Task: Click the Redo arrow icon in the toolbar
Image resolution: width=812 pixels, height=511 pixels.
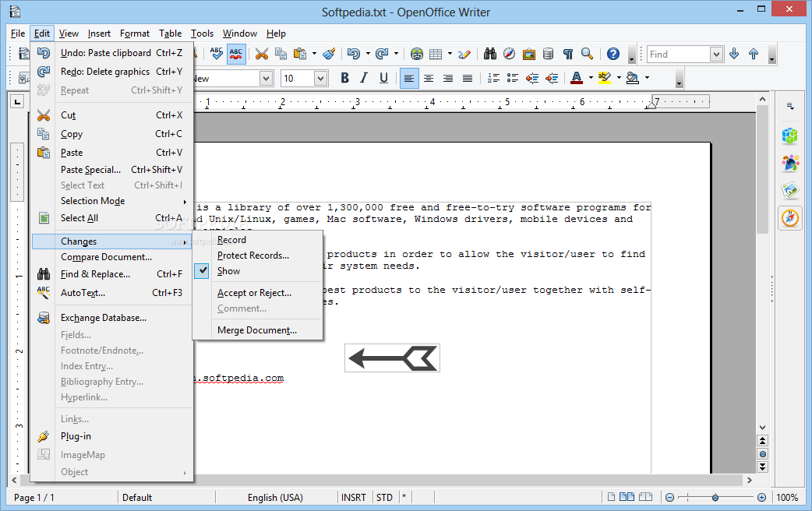Action: (382, 54)
